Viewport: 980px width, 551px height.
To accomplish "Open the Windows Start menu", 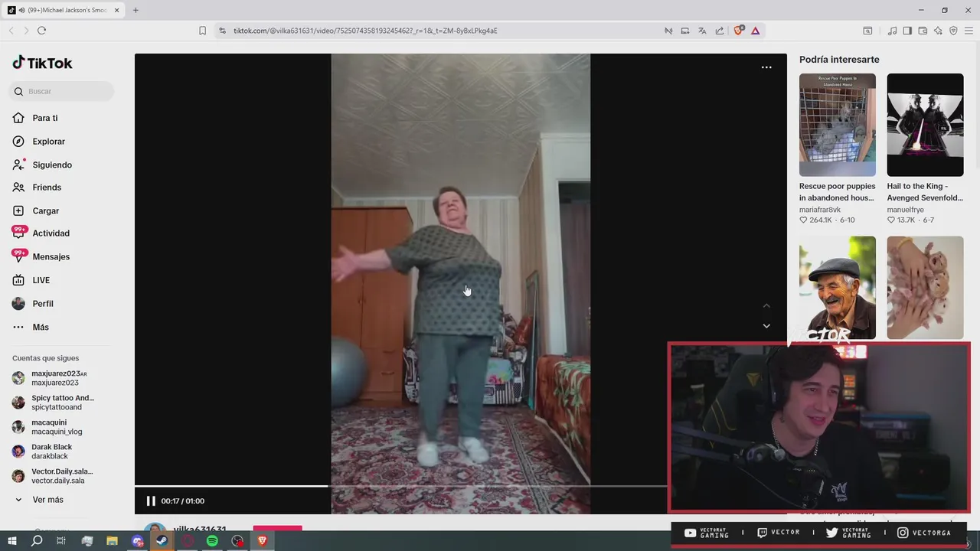I will 11,541.
